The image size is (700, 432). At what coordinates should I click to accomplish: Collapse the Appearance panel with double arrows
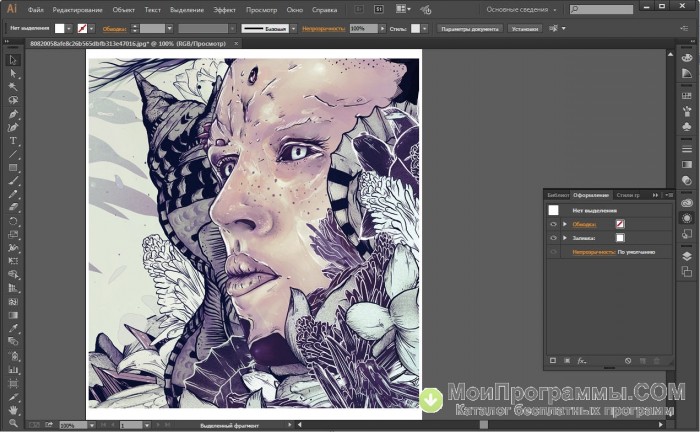[x=655, y=195]
